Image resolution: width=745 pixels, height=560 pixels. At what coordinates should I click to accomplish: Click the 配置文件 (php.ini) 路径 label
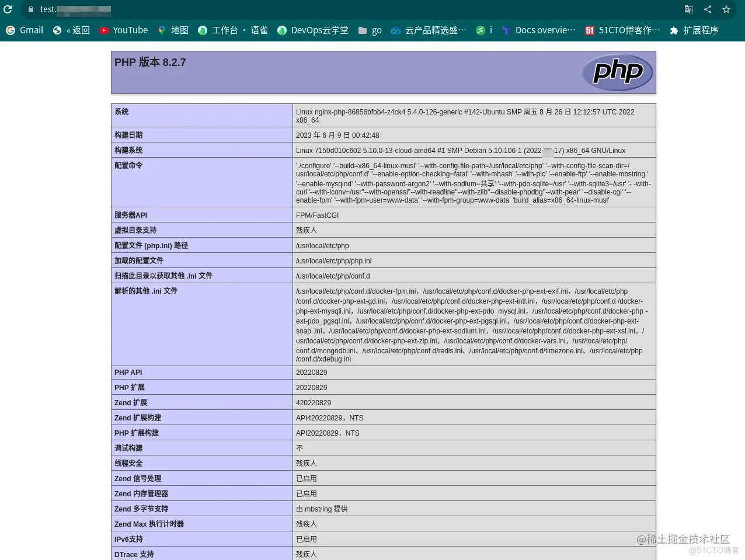151,245
